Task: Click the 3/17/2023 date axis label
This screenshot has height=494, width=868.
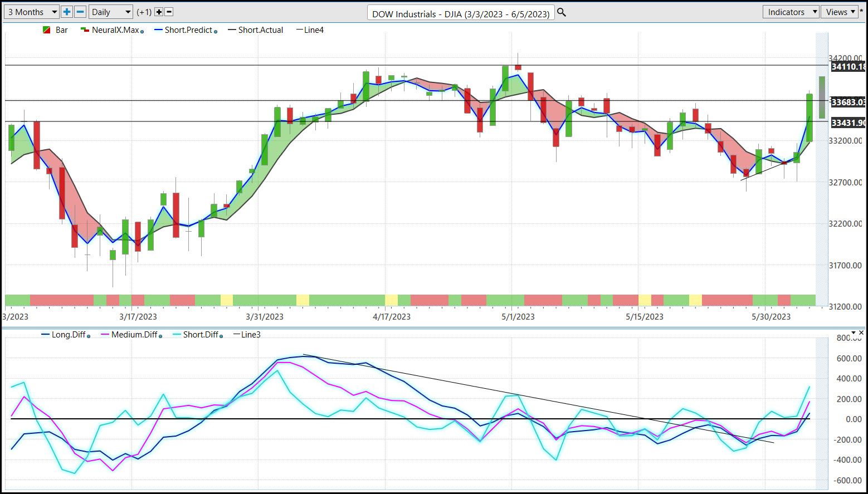Action: 138,317
